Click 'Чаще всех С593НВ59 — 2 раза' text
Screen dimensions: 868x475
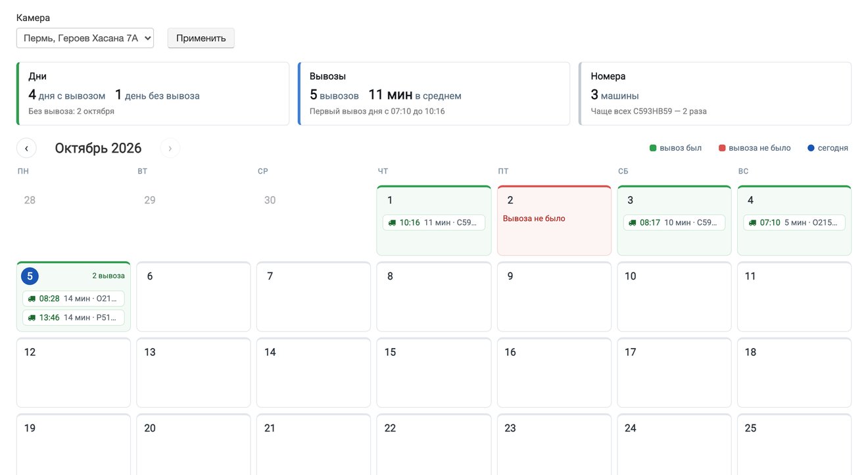(649, 111)
